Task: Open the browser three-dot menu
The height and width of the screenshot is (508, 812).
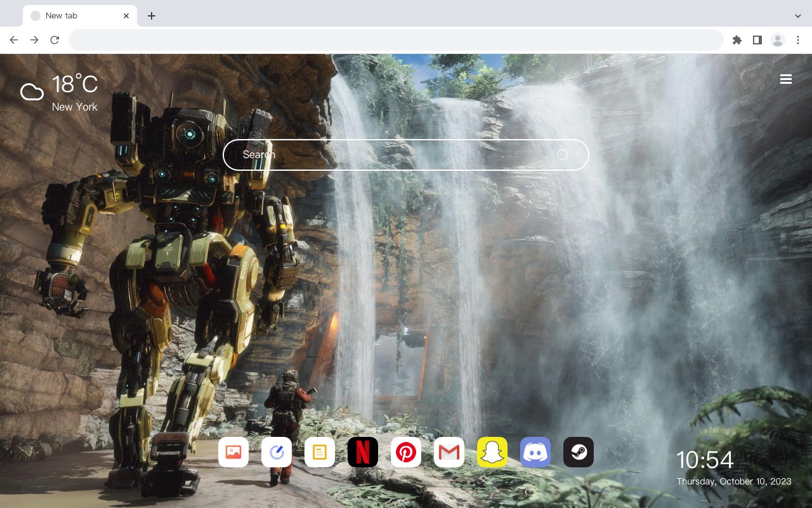Action: [x=798, y=40]
